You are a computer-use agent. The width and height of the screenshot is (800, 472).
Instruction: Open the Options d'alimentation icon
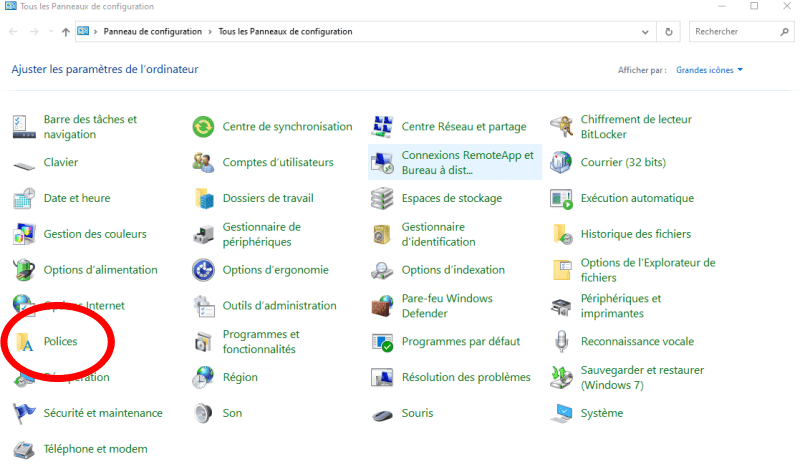(x=25, y=270)
